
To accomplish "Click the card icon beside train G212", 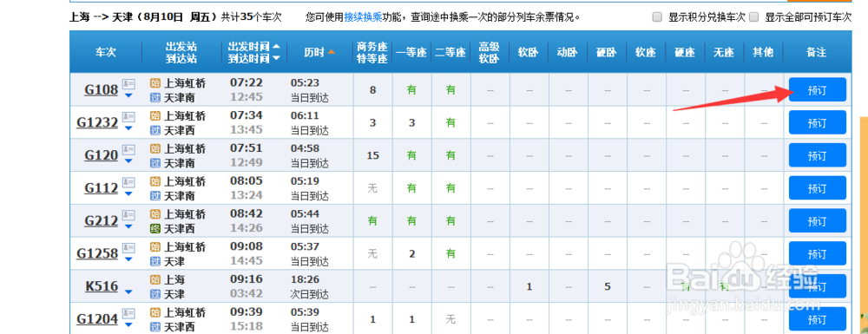I will point(128,214).
